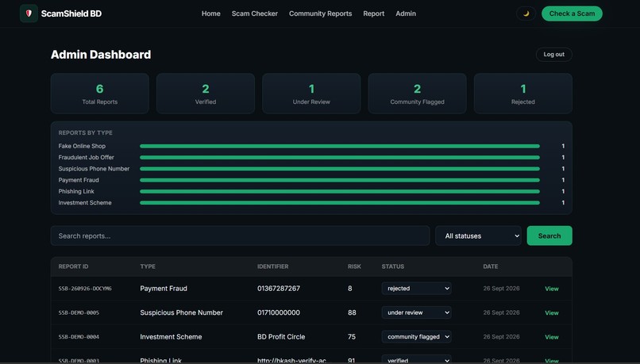The height and width of the screenshot is (364, 640).
Task: Click the Log out button
Action: (554, 54)
